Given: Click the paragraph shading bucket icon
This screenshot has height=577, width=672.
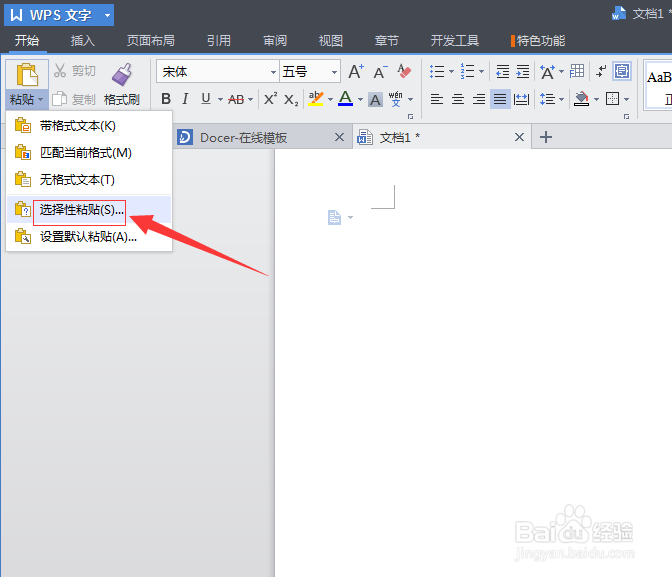Looking at the screenshot, I should tap(581, 99).
